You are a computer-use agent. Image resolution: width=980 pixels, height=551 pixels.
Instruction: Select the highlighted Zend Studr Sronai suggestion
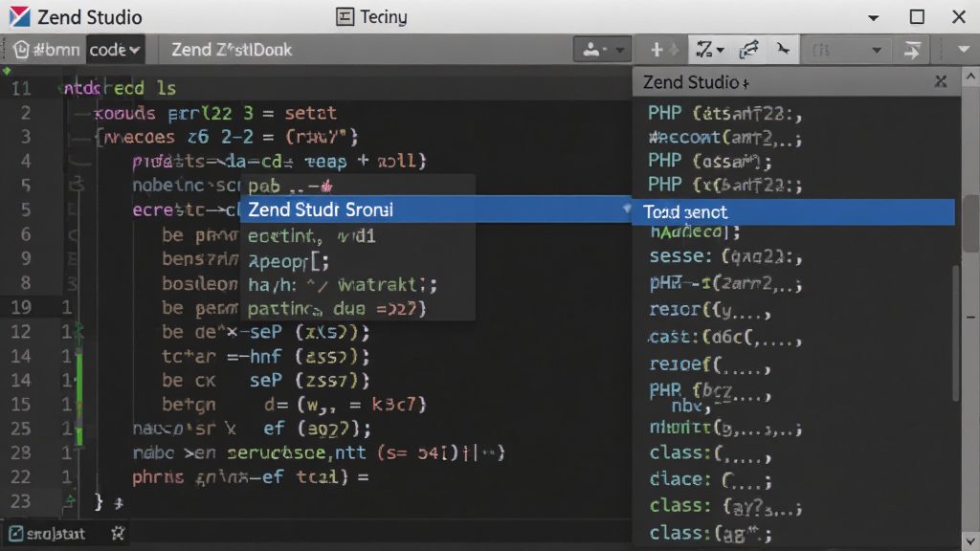[436, 209]
